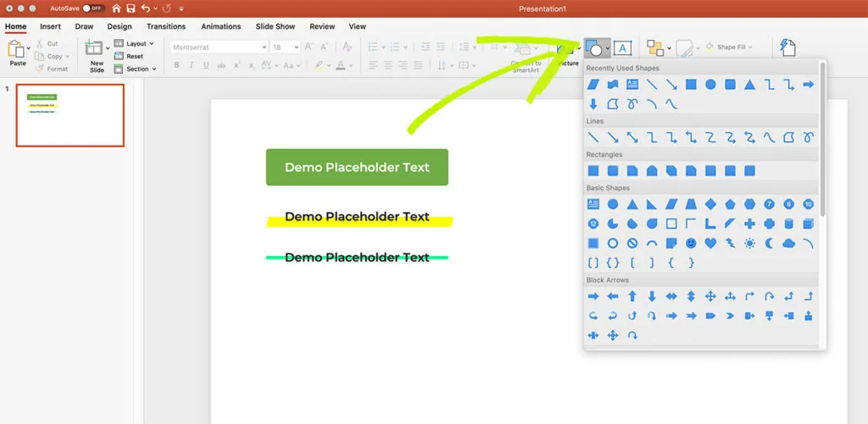Select the double arrow line in Lines
The width and height of the screenshot is (868, 424).
click(632, 137)
